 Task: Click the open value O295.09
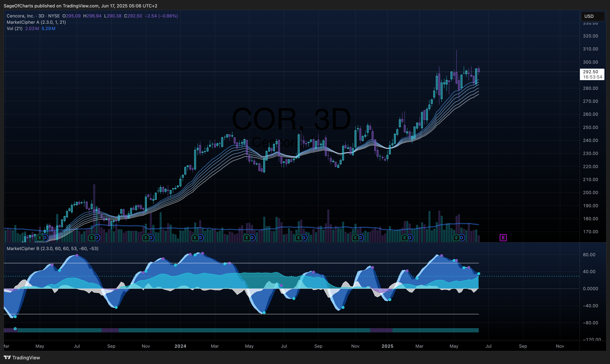pos(71,16)
